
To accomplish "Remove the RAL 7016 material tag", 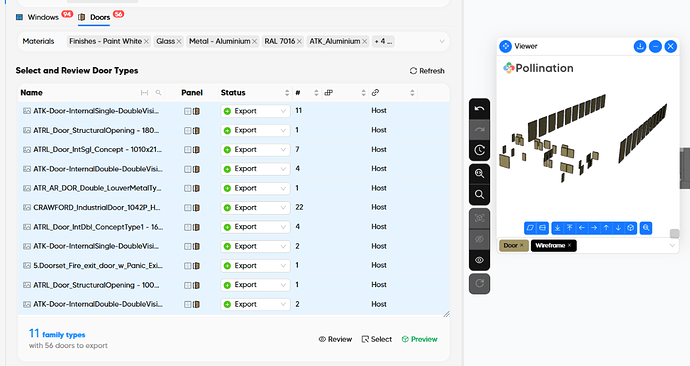I will [x=299, y=41].
